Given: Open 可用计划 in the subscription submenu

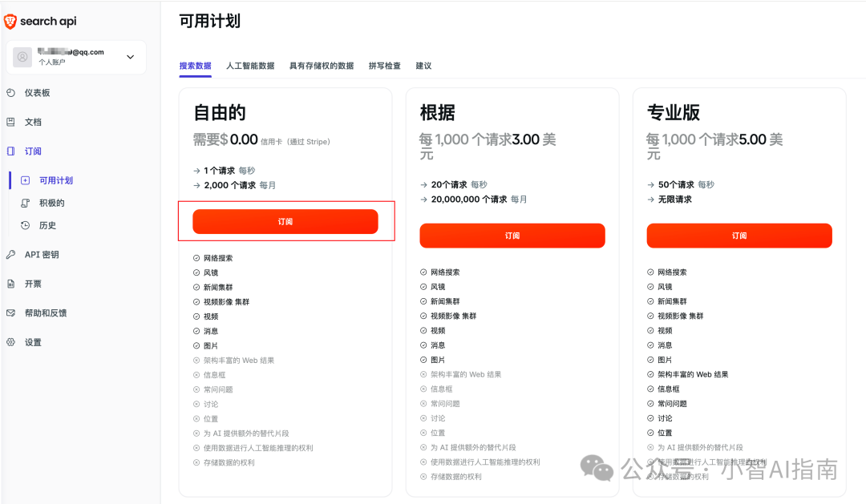Looking at the screenshot, I should [x=56, y=180].
